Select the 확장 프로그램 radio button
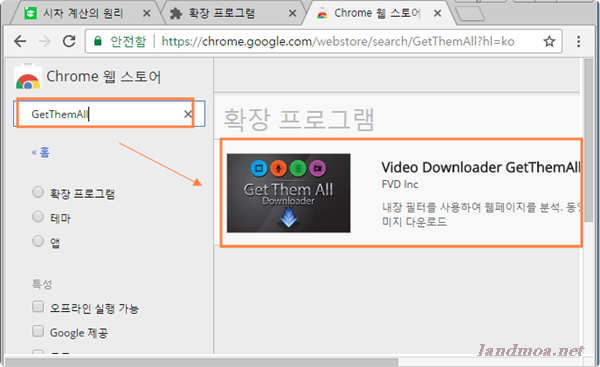This screenshot has width=600, height=367. coord(38,192)
